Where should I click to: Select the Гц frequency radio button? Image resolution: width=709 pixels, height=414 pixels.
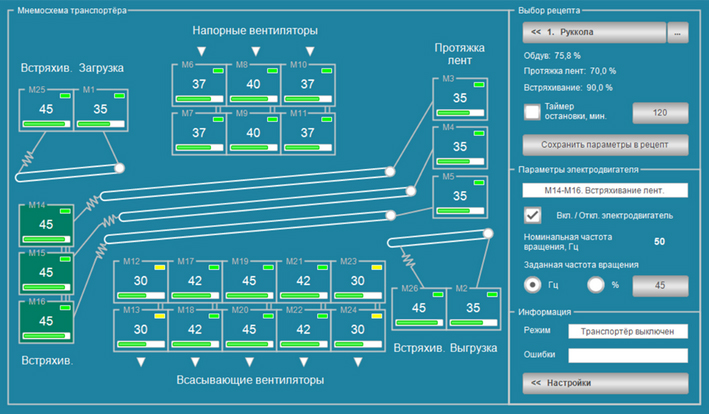tap(533, 286)
